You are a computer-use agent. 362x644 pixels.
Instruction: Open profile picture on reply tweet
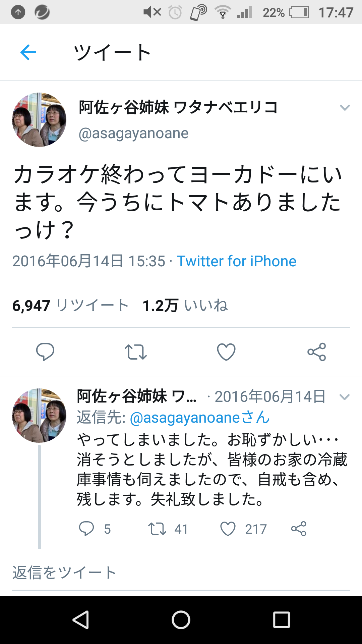click(39, 416)
